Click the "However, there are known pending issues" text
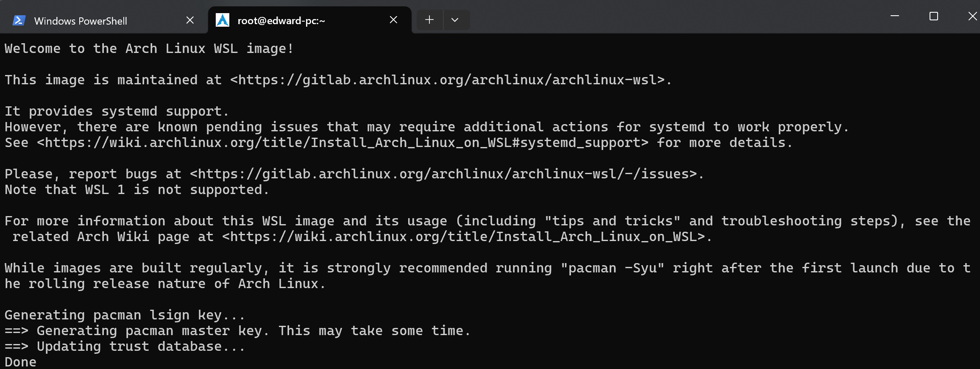The height and width of the screenshot is (369, 980). pos(161,127)
